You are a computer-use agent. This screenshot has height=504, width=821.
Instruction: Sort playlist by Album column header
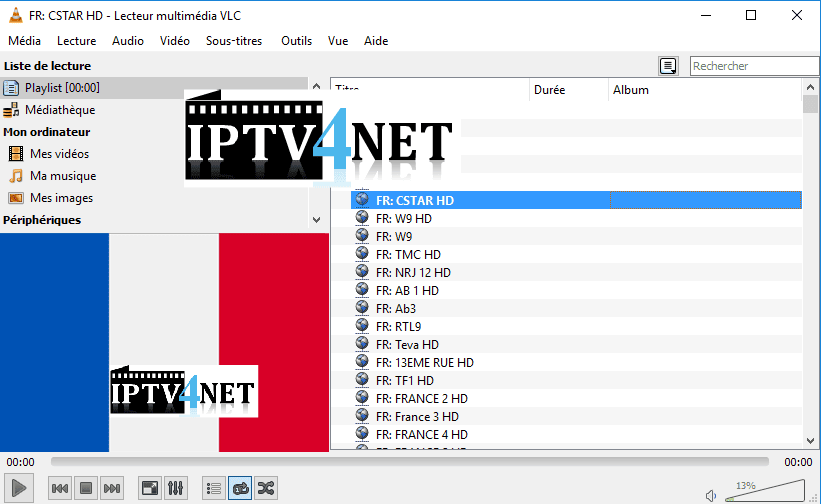[x=705, y=89]
